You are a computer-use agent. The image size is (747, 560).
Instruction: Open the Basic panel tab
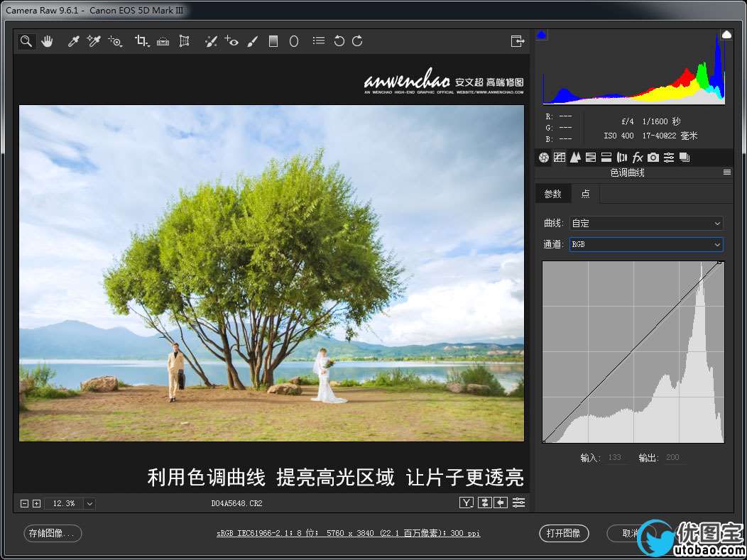[x=544, y=157]
